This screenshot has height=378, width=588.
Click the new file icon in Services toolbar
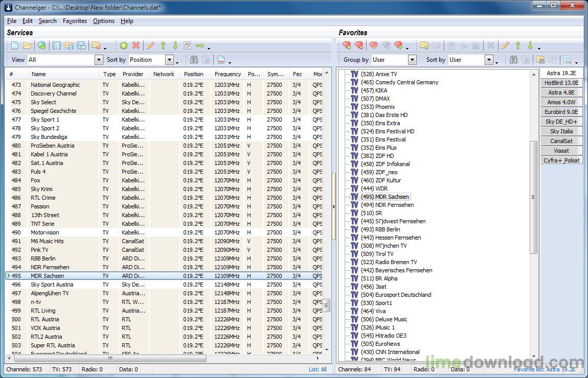click(15, 45)
